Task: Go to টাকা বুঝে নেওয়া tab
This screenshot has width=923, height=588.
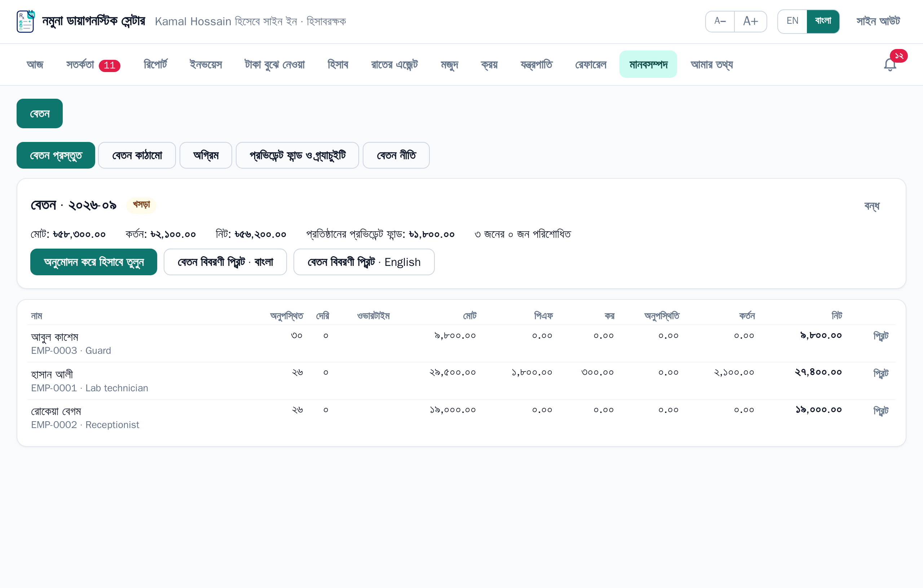Action: pos(275,64)
